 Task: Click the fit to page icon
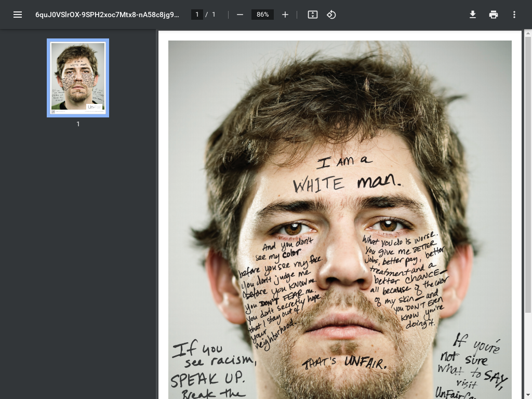312,15
